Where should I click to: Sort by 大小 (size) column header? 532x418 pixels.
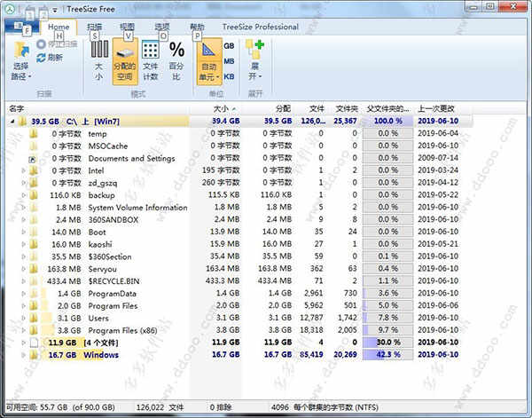pyautogui.click(x=221, y=108)
